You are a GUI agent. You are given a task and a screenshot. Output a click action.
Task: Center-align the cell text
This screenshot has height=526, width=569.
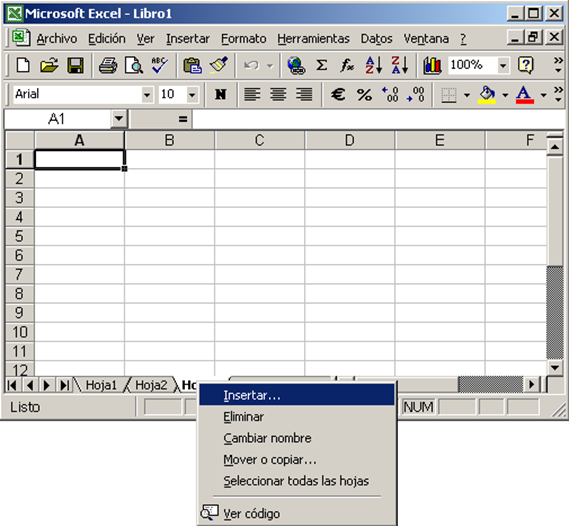278,95
